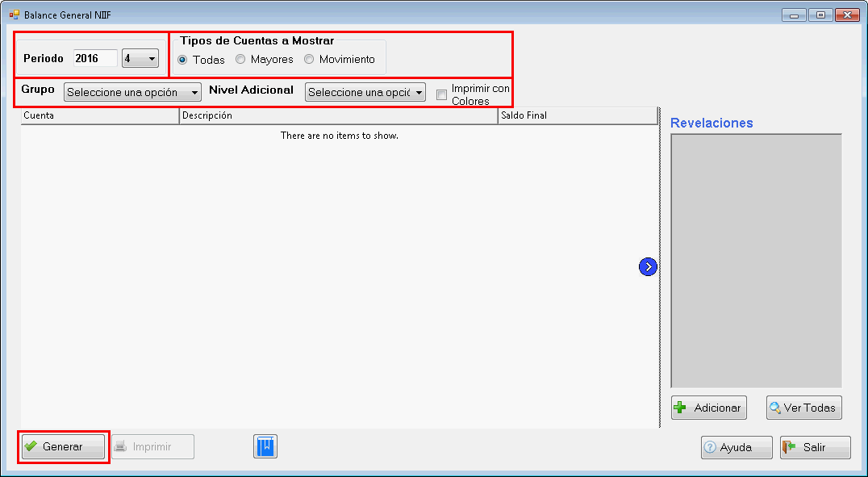Click the application icon in the title bar
The image size is (868, 477).
pos(14,15)
